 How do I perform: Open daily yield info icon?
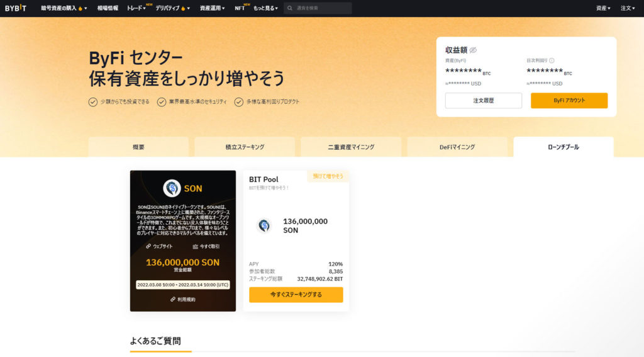(552, 60)
